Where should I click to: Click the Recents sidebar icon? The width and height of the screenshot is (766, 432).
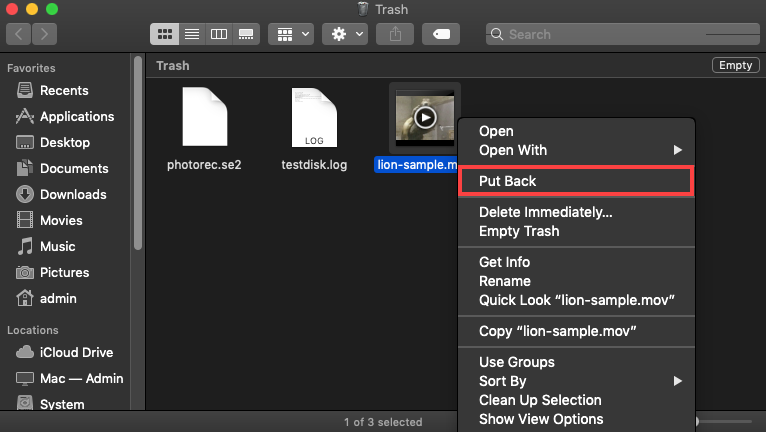[24, 90]
